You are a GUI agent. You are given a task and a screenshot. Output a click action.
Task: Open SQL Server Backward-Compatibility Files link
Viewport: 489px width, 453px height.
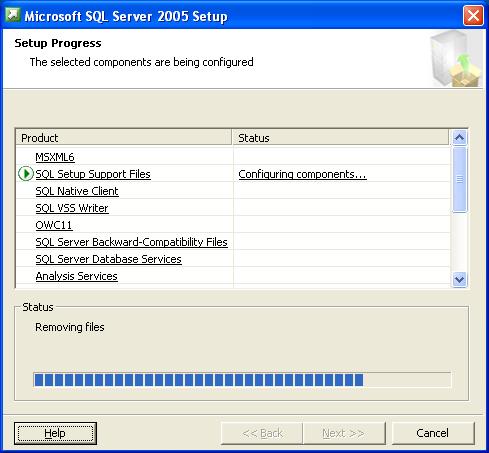coord(131,242)
